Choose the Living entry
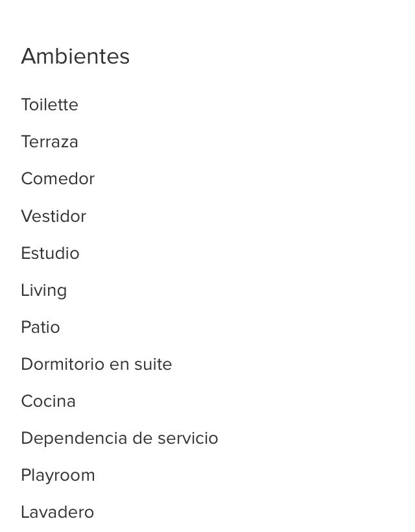Screen dimensions: 415x532 coord(43,291)
